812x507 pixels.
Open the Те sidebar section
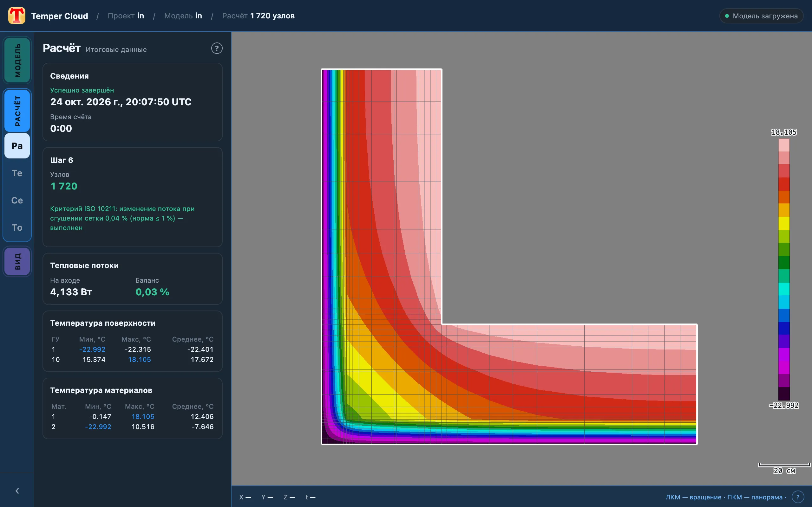17,173
